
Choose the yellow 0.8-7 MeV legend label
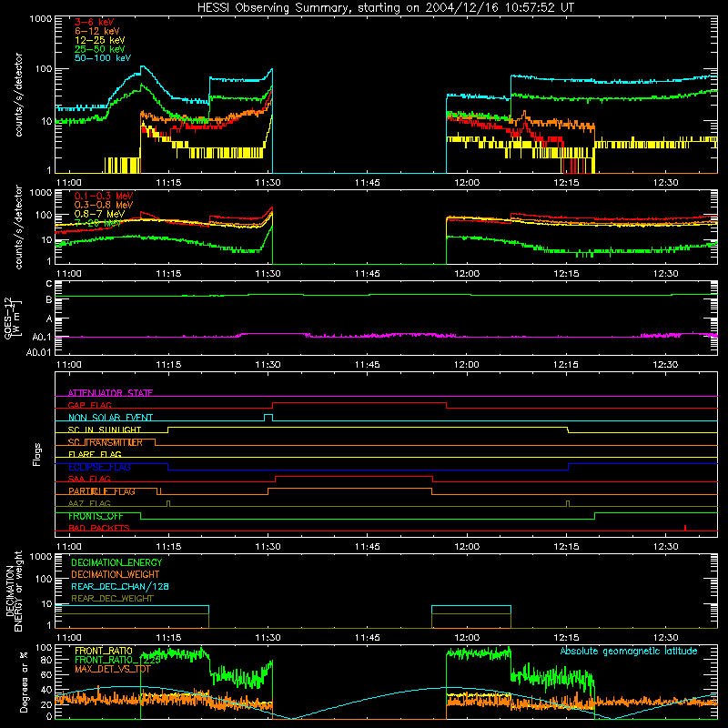[99, 214]
